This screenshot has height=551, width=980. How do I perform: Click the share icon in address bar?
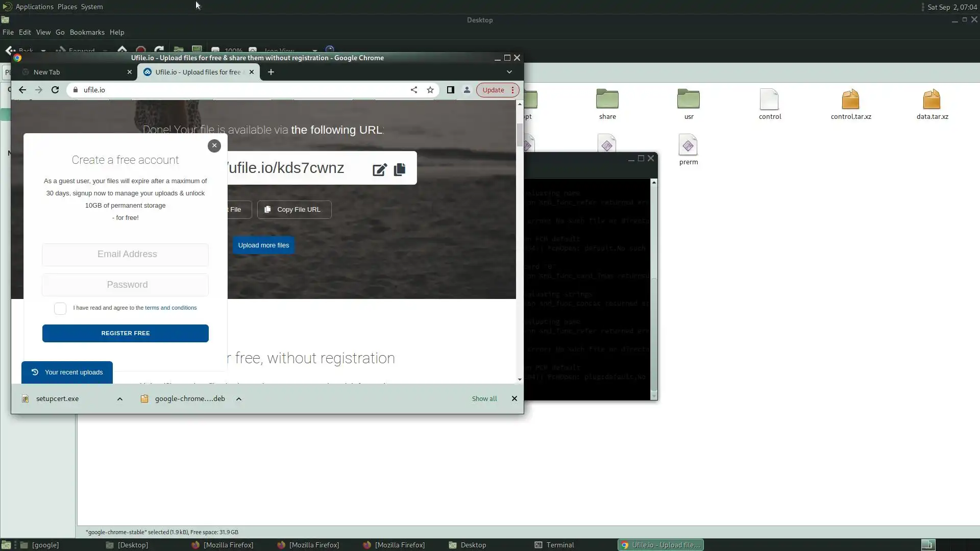coord(414,90)
